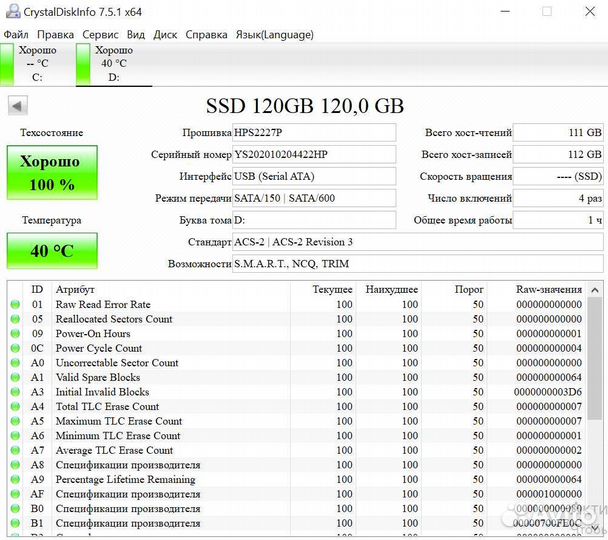This screenshot has width=608, height=540.
Task: Click the power-on count value 4 раз
Action: (558, 198)
